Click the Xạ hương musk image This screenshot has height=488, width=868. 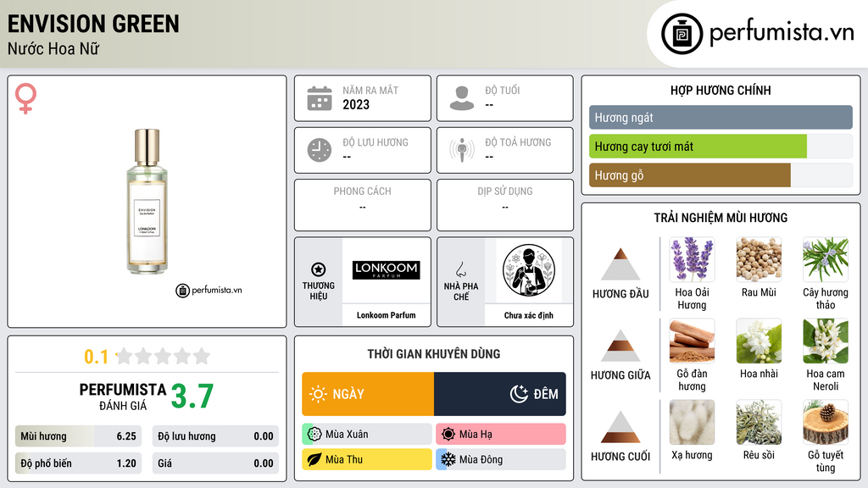tap(692, 422)
